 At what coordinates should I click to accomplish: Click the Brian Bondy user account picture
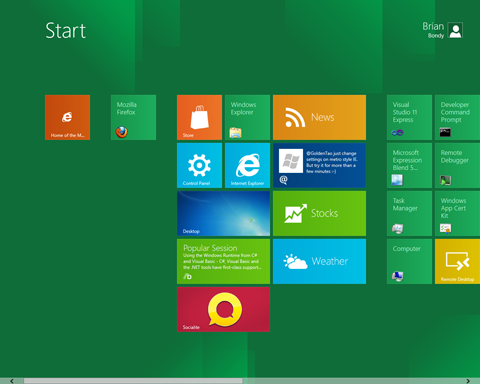(x=455, y=30)
